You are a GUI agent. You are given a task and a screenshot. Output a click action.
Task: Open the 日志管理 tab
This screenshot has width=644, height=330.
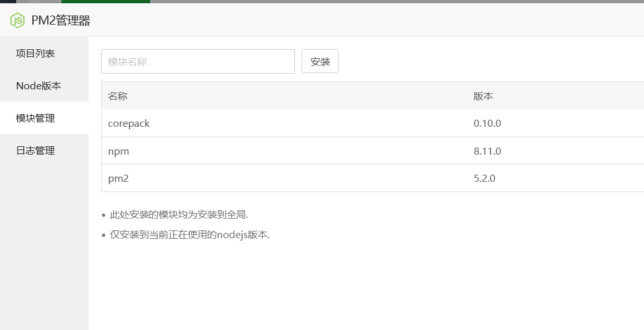pyautogui.click(x=44, y=151)
